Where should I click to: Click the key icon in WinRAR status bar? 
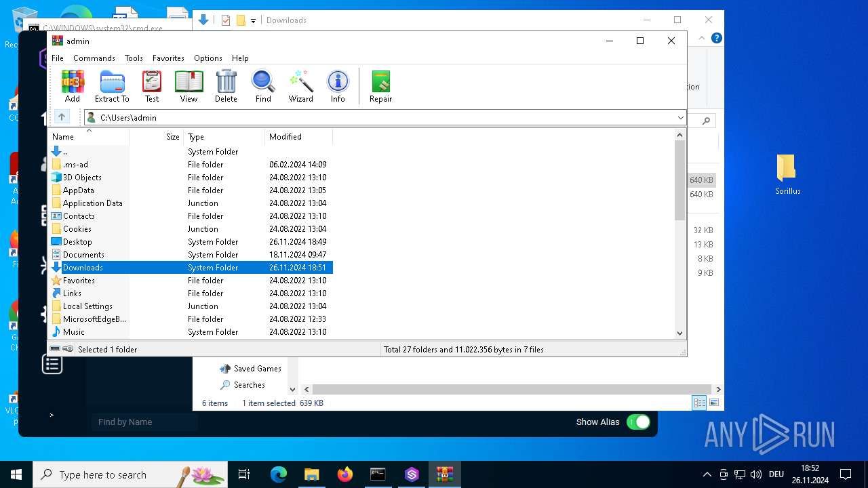click(x=68, y=349)
